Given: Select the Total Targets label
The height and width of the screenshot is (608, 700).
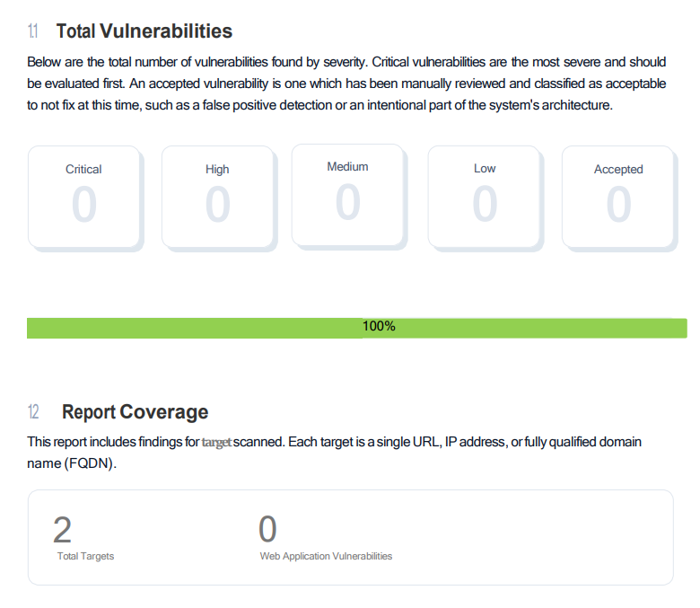Looking at the screenshot, I should [85, 556].
